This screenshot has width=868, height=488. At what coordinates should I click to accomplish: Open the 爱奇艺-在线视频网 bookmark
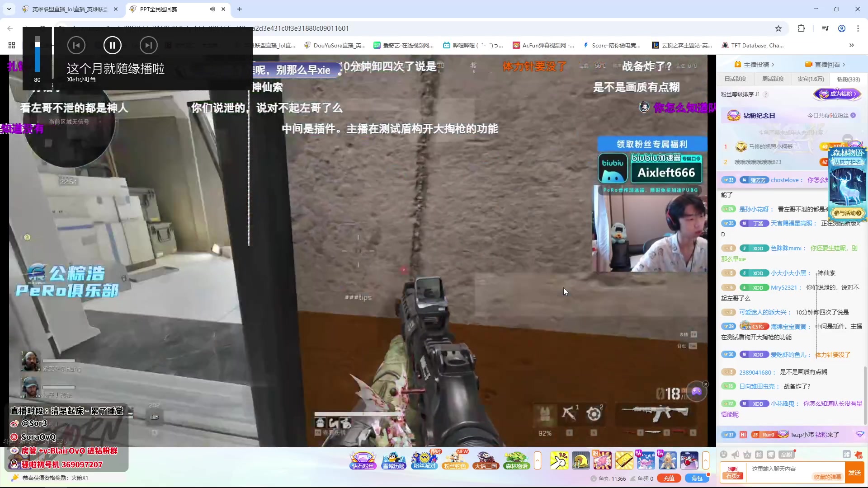pyautogui.click(x=403, y=45)
